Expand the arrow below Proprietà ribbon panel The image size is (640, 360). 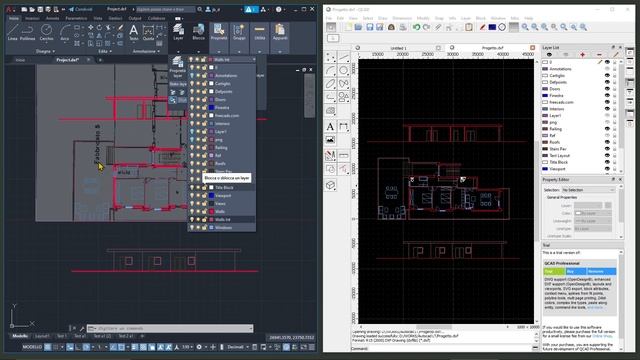(219, 52)
